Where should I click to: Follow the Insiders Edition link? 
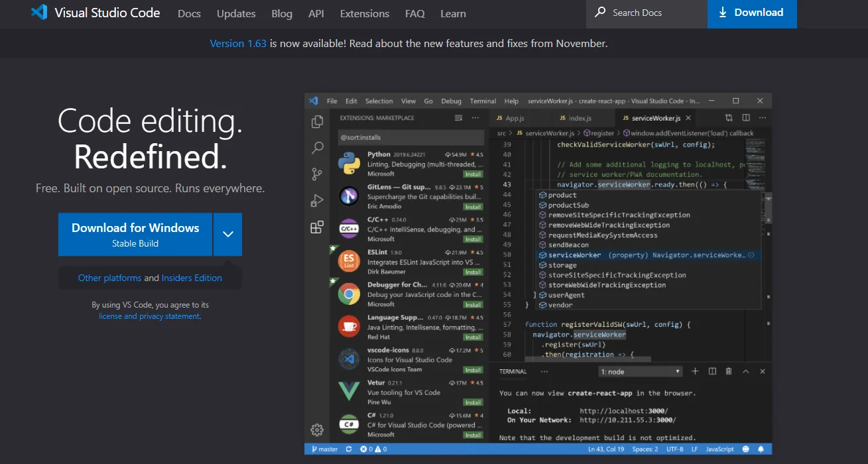[x=192, y=278]
